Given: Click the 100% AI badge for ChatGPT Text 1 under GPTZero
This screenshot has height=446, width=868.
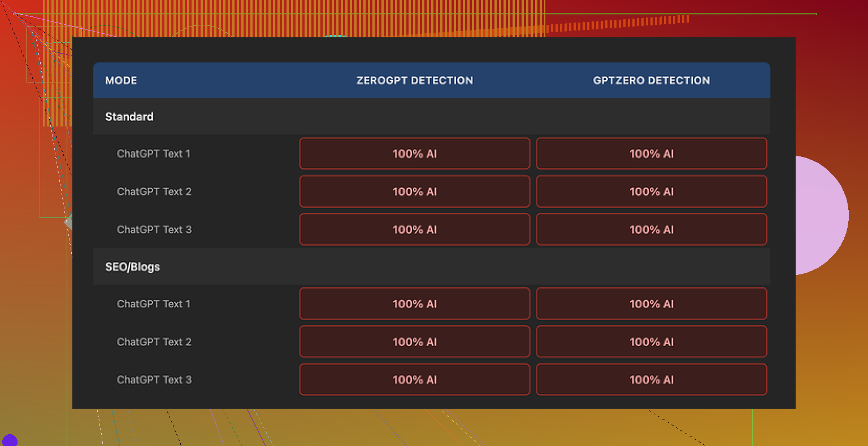Looking at the screenshot, I should (651, 153).
